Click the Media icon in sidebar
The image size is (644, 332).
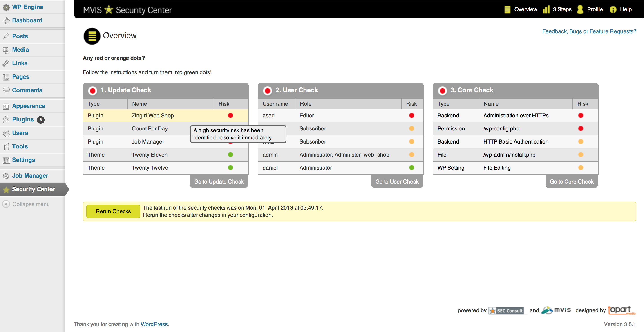[6, 50]
